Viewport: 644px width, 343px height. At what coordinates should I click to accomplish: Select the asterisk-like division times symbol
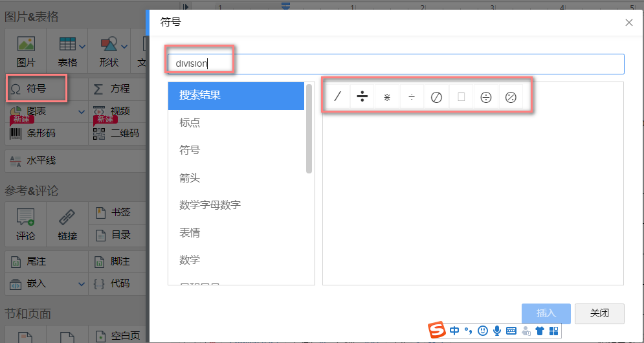[387, 97]
